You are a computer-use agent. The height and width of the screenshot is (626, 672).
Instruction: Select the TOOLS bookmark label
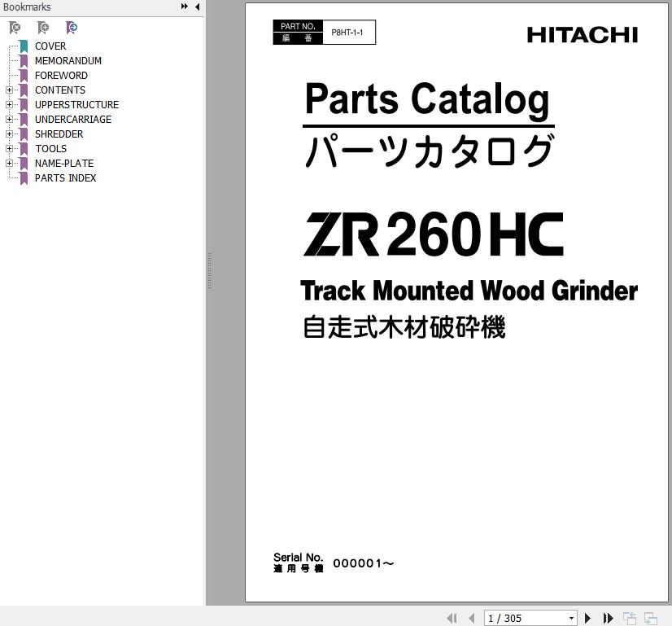pos(51,149)
